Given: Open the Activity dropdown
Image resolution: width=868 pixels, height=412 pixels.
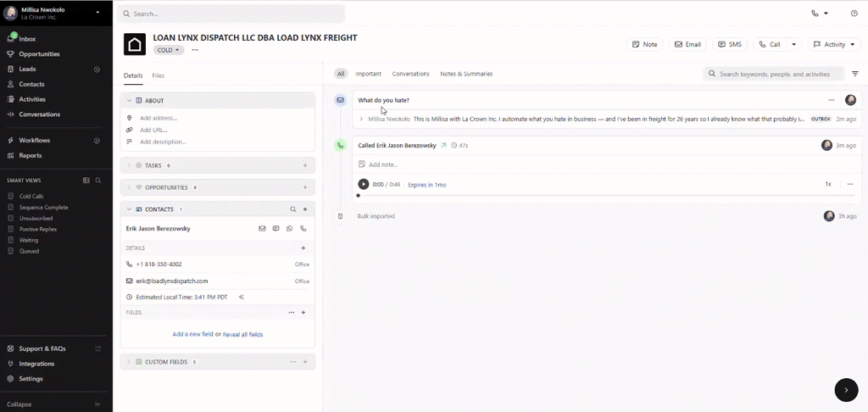Looking at the screenshot, I should tap(834, 44).
